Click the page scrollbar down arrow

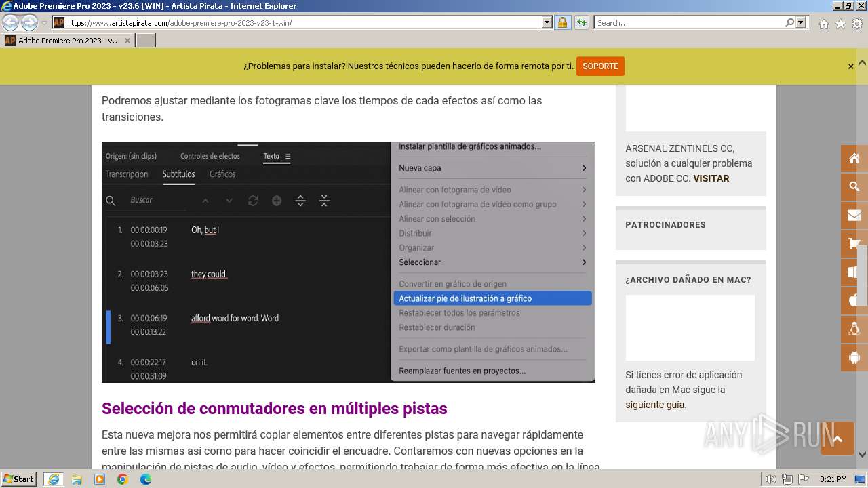coord(863,455)
